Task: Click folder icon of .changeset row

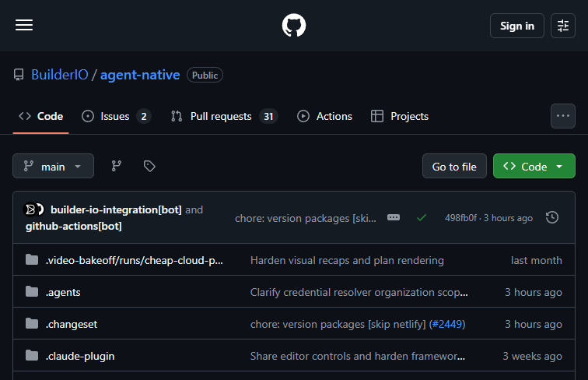Action: (x=32, y=324)
